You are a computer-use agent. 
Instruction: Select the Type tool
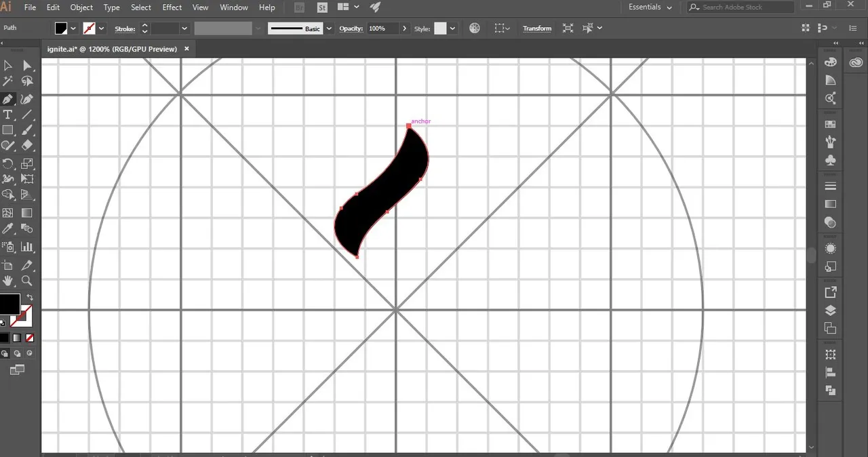point(8,115)
